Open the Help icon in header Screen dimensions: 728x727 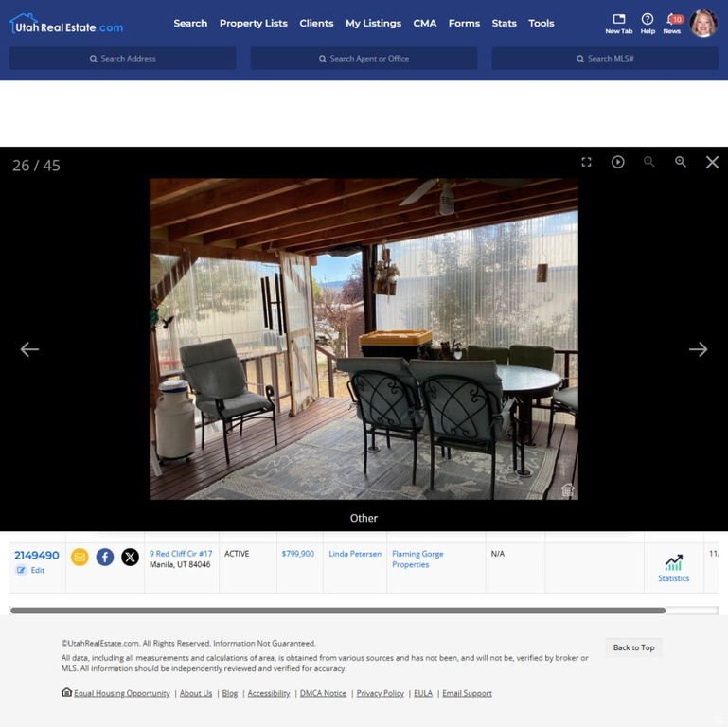pos(648,23)
